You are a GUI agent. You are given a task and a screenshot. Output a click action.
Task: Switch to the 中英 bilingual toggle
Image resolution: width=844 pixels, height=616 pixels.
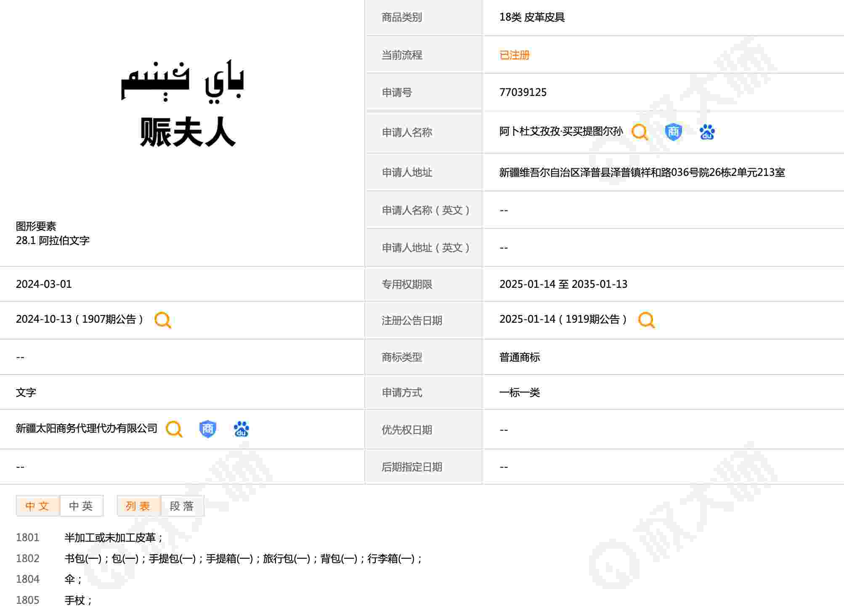click(x=81, y=506)
